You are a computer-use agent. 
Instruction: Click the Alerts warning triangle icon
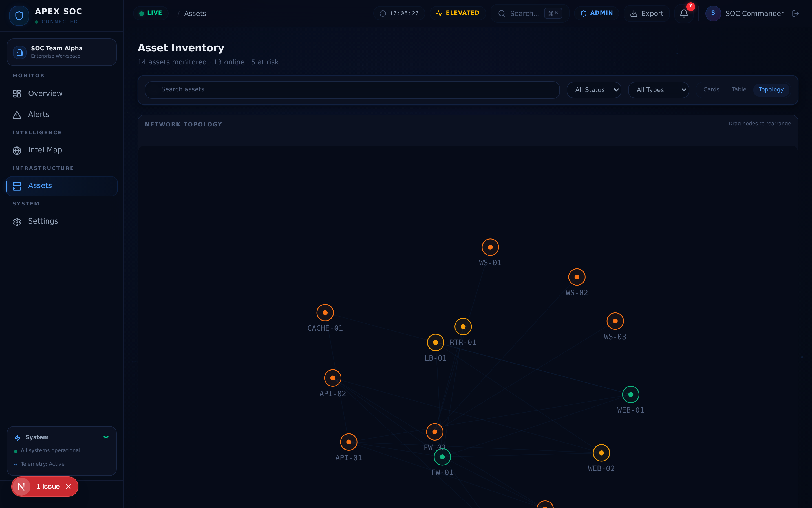pyautogui.click(x=17, y=115)
